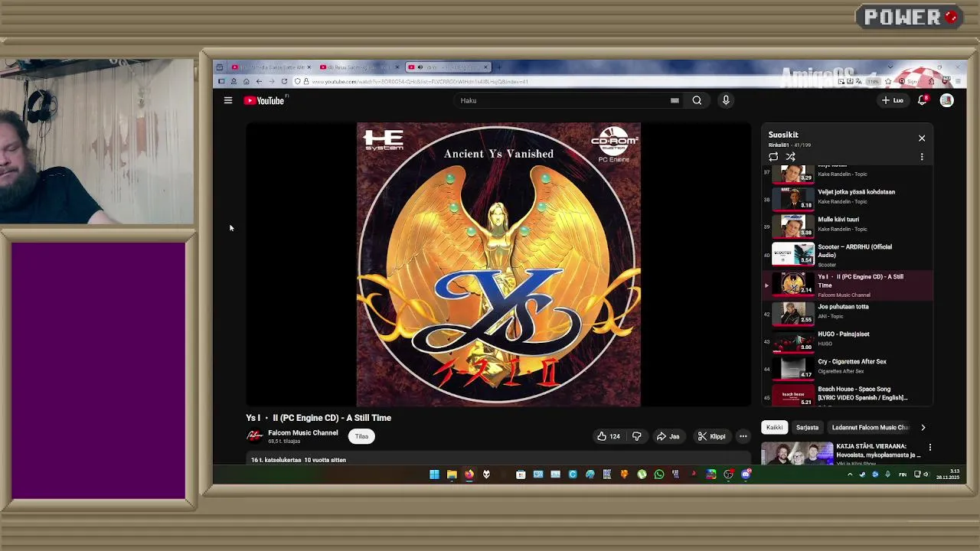Open Falcom Music Channel name link
980x551 pixels.
[302, 433]
